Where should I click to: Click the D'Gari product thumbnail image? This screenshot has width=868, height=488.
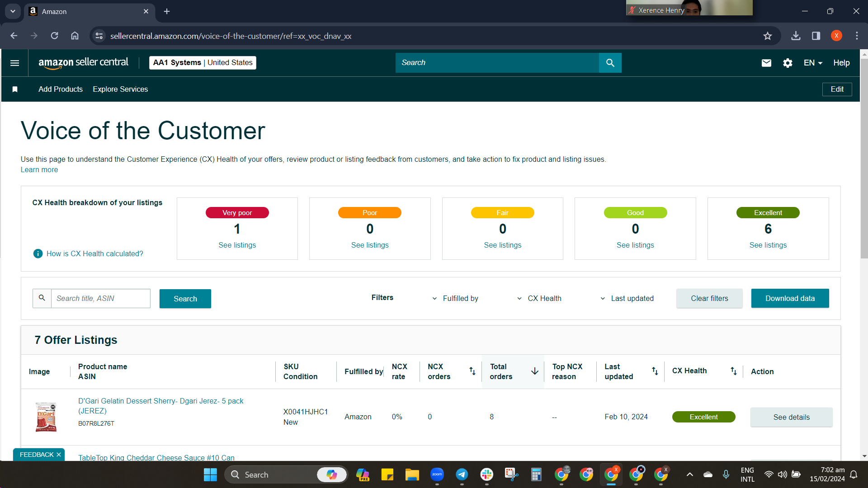(46, 417)
